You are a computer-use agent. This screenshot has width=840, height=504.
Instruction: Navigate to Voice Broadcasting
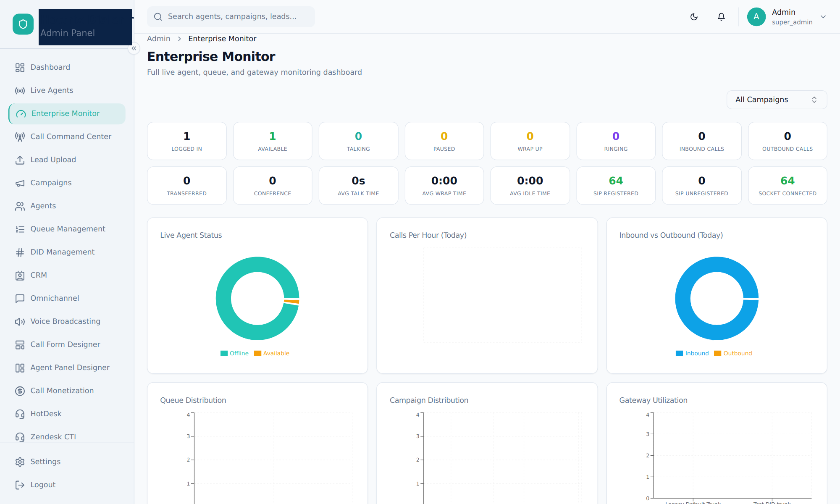(67, 321)
